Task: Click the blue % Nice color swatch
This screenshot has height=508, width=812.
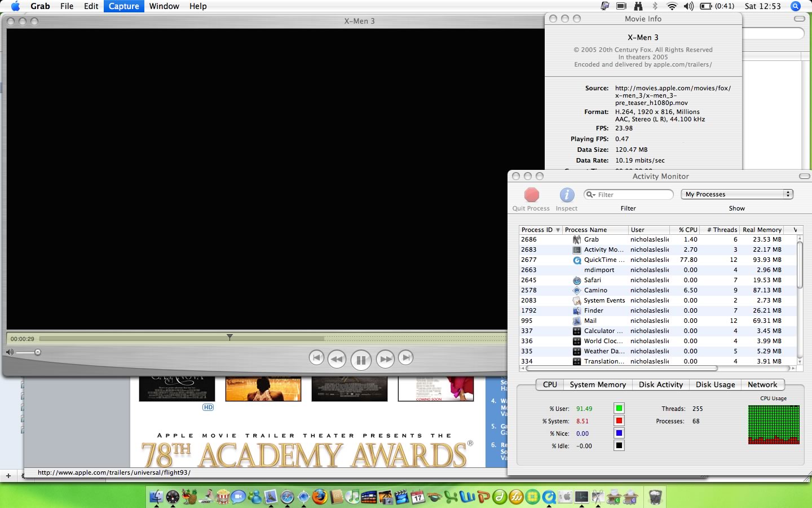Action: pos(619,433)
